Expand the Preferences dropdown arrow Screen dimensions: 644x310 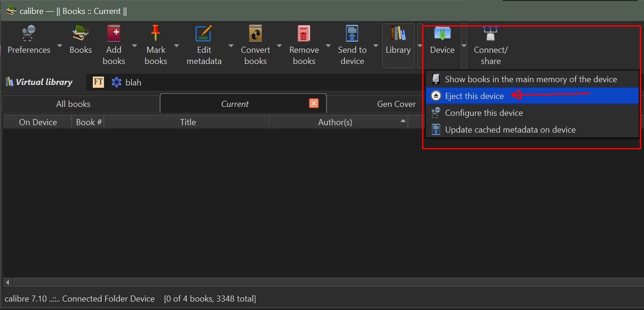(x=59, y=46)
